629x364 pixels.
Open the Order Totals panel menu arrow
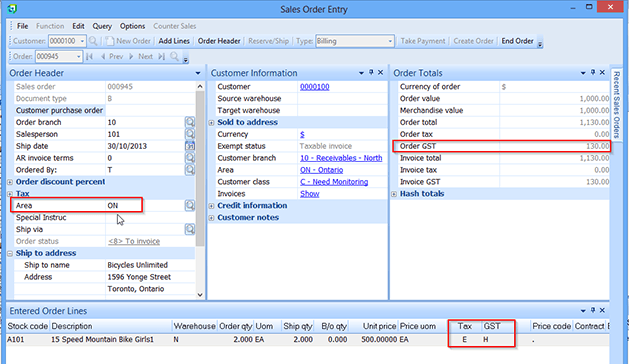point(583,73)
